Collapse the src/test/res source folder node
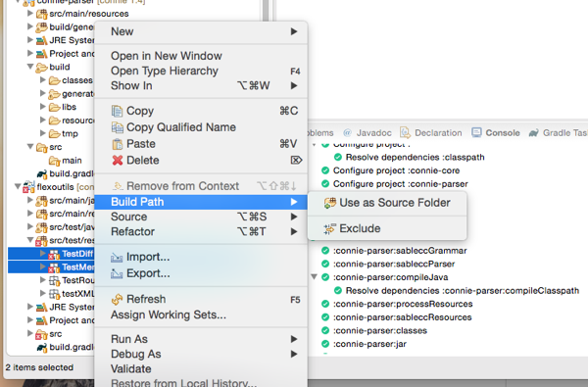 pyautogui.click(x=30, y=240)
